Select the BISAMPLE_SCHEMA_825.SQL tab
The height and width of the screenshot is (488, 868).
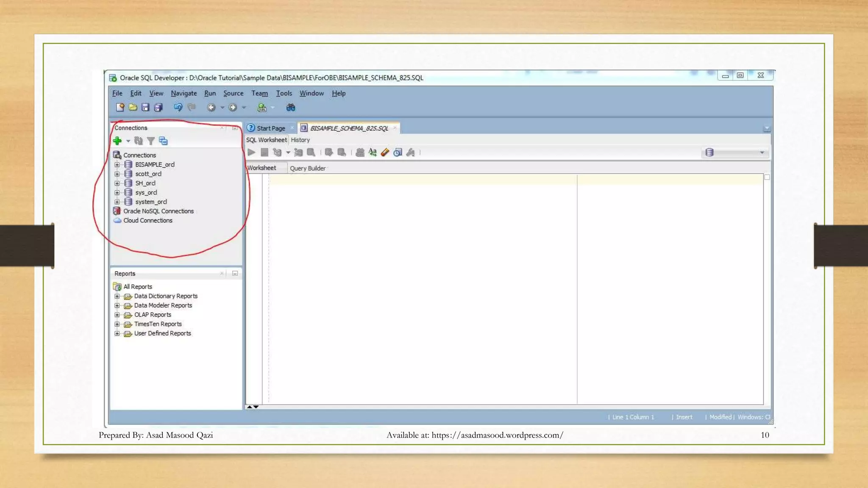349,128
